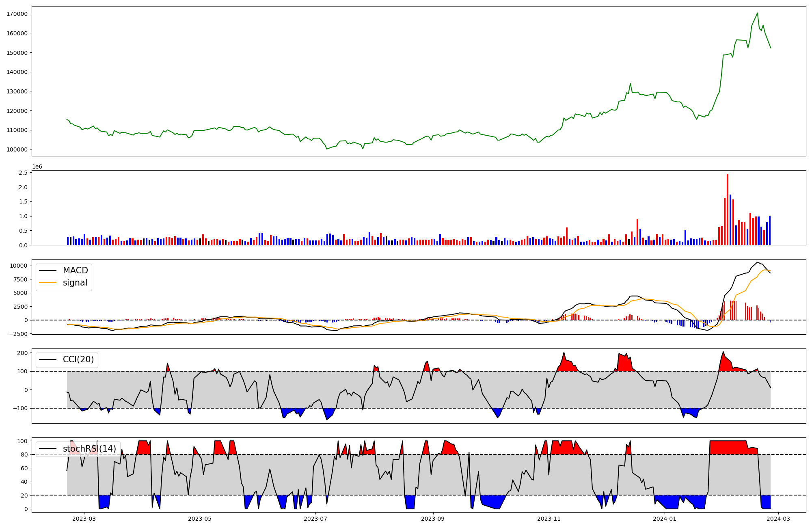The height and width of the screenshot is (528, 812).
Task: Click the orange signal legend line swatch
Action: (x=48, y=283)
